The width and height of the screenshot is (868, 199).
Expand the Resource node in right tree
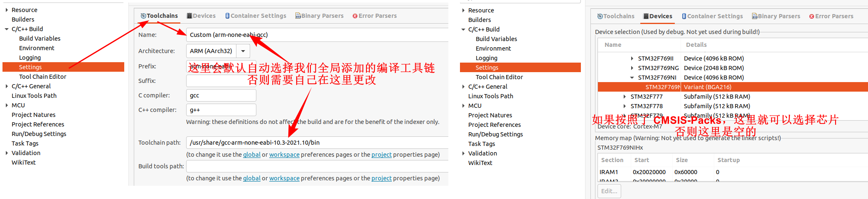[463, 10]
